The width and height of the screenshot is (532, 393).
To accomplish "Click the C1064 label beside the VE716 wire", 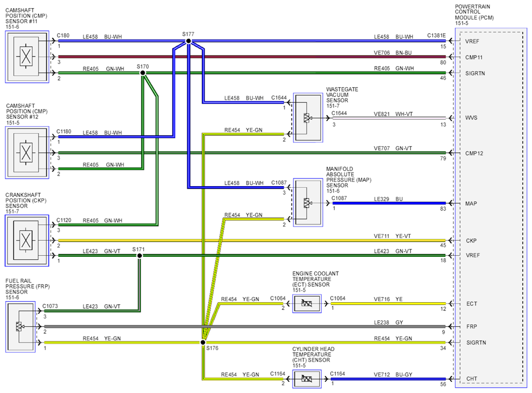I will 337,298.
